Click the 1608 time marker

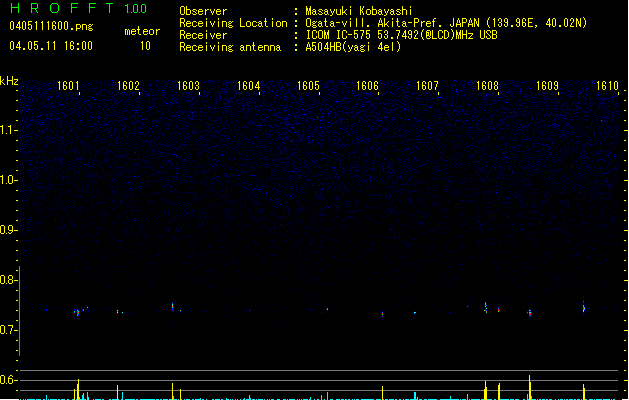click(487, 86)
